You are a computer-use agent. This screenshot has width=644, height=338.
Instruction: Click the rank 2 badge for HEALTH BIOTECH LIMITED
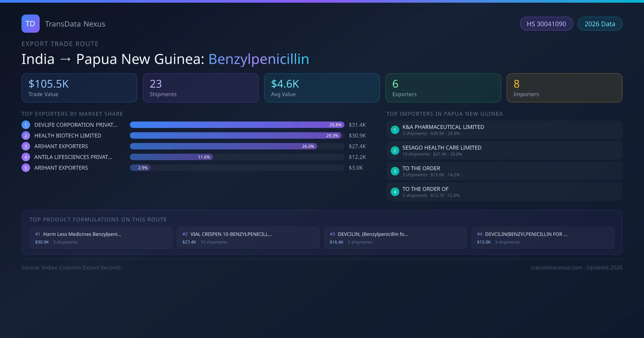click(x=26, y=135)
